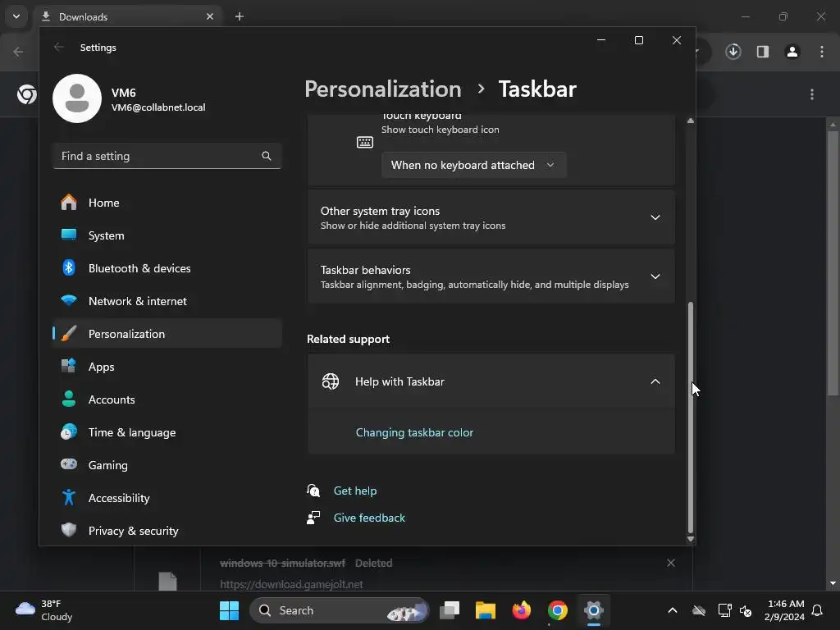
Task: Click the Settings page scrollbar thumb
Action: pyautogui.click(x=691, y=417)
